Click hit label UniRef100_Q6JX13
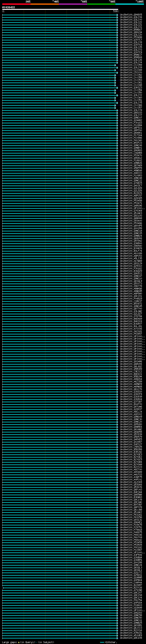 click(131, 628)
